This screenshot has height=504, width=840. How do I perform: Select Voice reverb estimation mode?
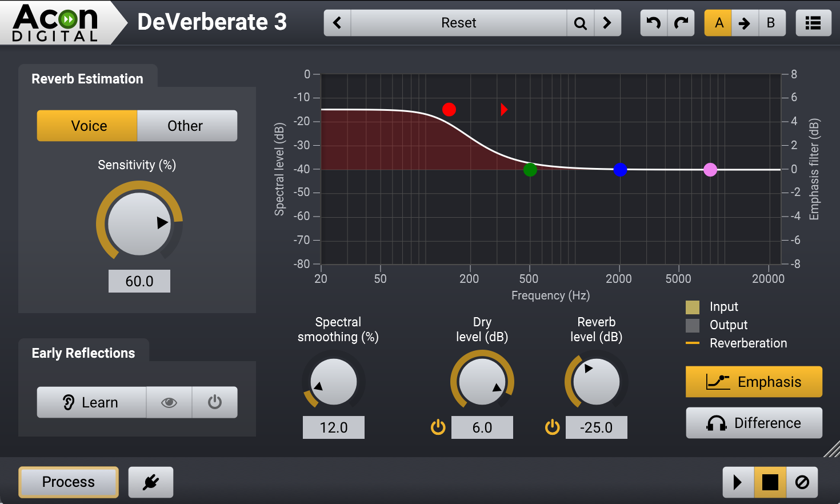click(87, 126)
